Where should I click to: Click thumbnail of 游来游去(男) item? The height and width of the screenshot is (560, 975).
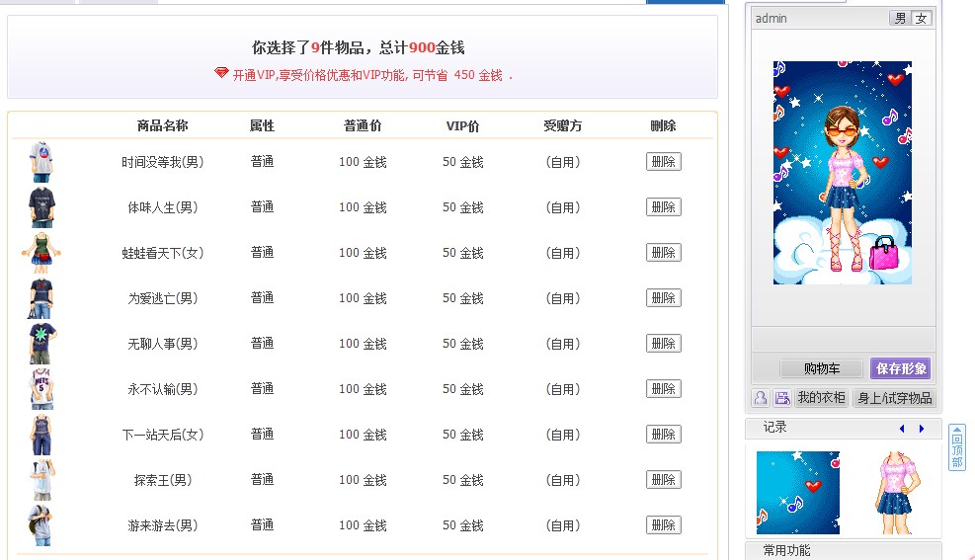[x=41, y=524]
